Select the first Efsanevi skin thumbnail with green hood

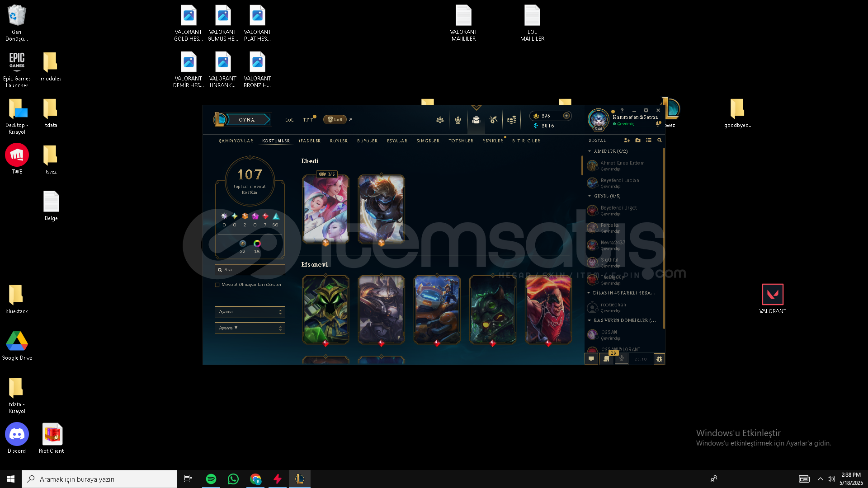pyautogui.click(x=325, y=310)
